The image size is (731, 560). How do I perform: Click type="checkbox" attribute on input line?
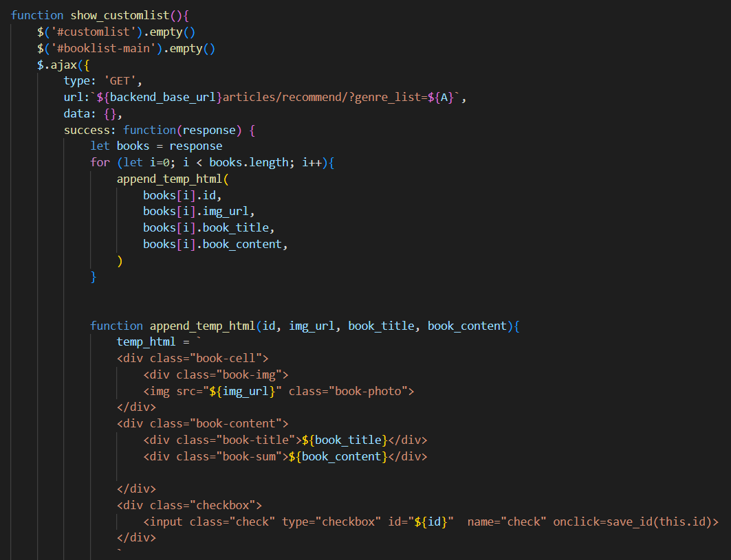331,522
